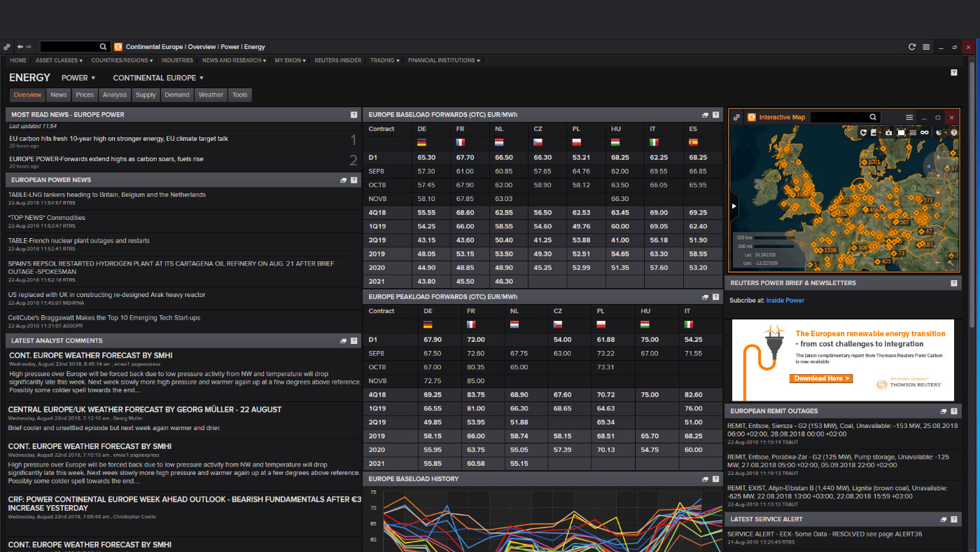
Task: Pop out Europe Peakload Forwards table
Action: (706, 297)
